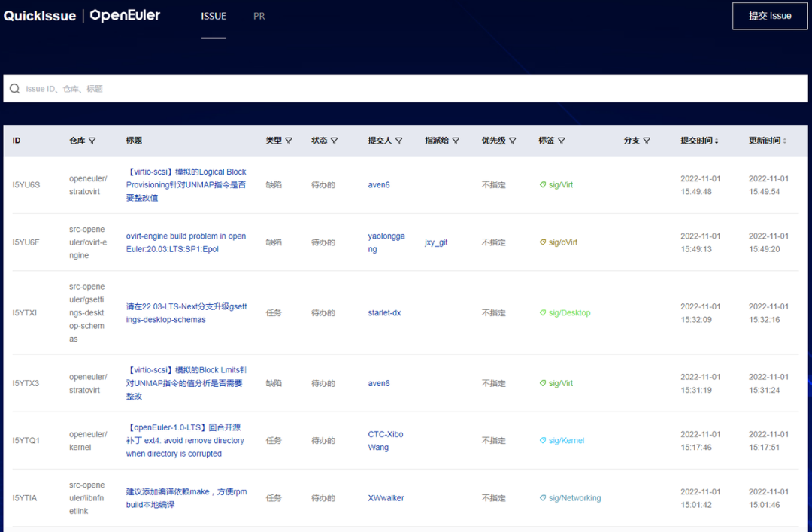The height and width of the screenshot is (532, 812).
Task: Click the tag icon beside sig/Desktop
Action: click(x=543, y=313)
